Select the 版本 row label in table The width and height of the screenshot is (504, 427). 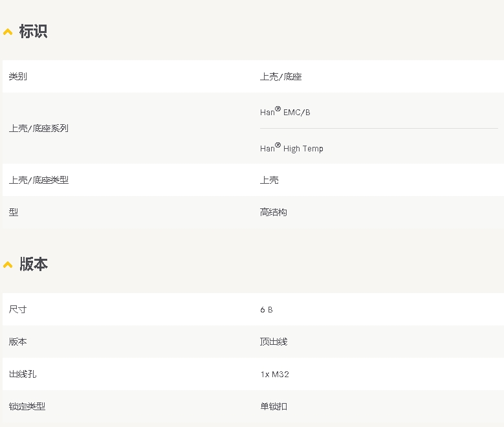(17, 342)
